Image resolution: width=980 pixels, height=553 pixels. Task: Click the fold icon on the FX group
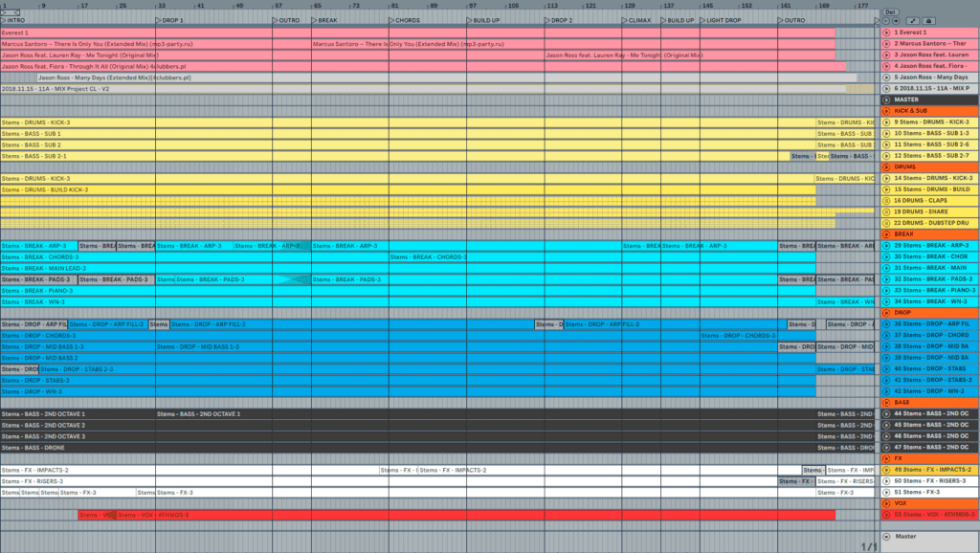click(886, 458)
